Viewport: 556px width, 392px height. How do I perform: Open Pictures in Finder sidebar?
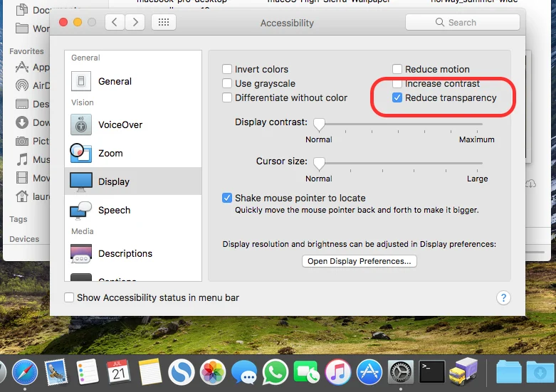(x=32, y=141)
